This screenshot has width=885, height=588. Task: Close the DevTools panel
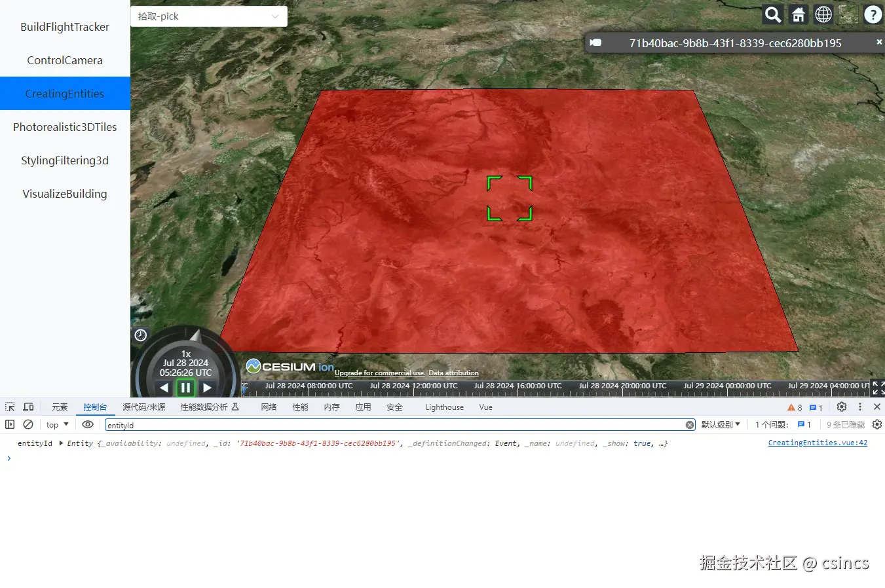point(877,407)
